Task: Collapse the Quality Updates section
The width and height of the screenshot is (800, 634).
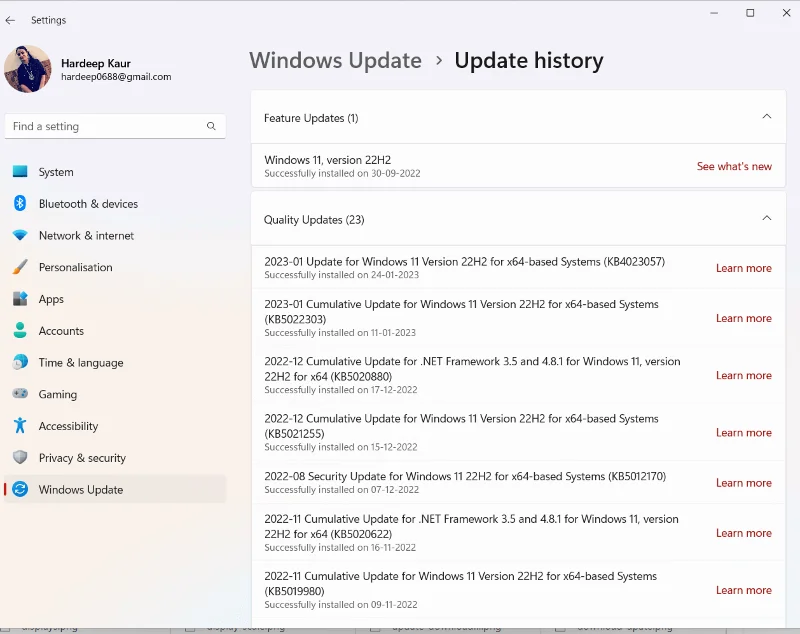Action: tap(766, 218)
